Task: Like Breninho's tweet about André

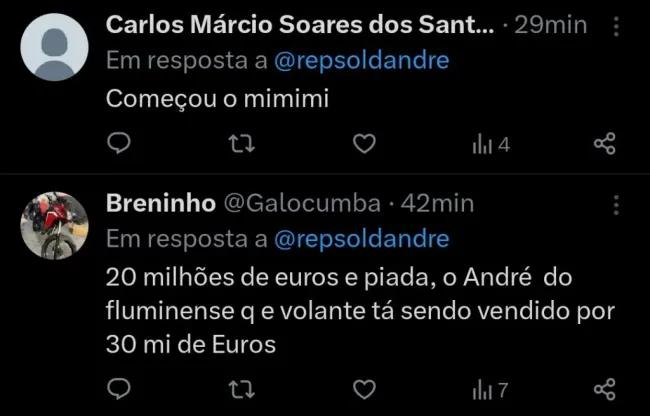Action: [365, 388]
